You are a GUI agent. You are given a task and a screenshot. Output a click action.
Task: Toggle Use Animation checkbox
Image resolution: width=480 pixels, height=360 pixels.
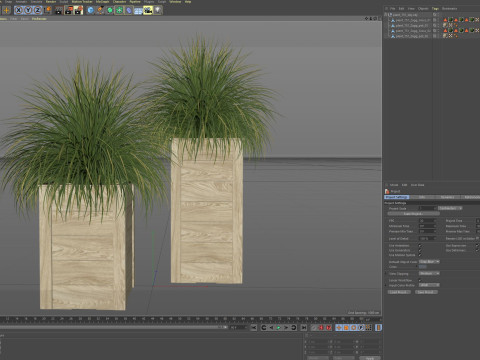[x=420, y=246]
